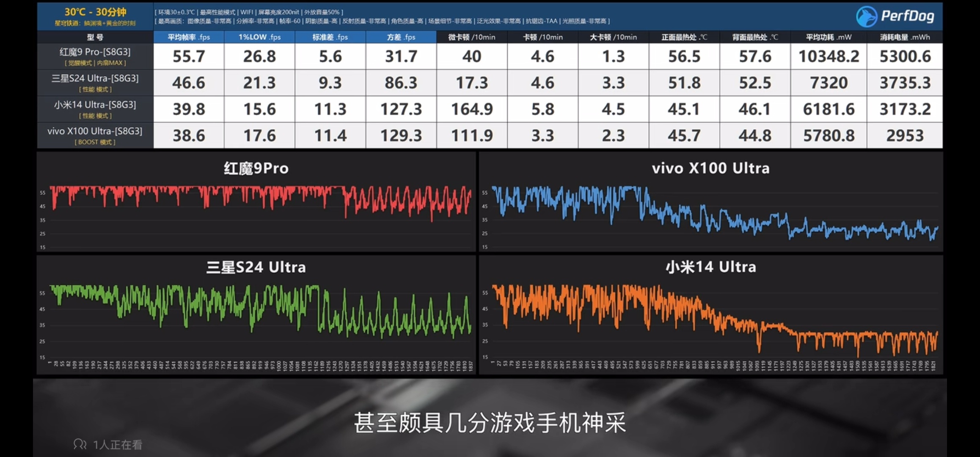The image size is (980, 457).
Task: Click the 55.7 average fps cell
Action: [x=189, y=56]
